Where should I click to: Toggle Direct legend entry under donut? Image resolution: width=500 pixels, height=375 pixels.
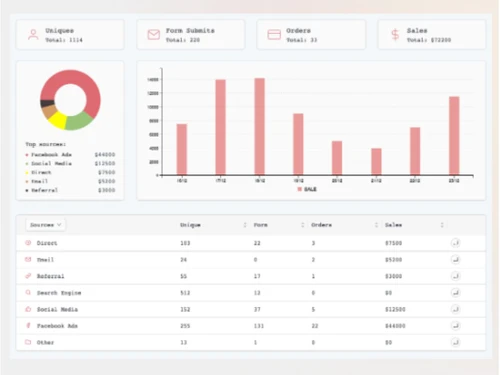(70, 172)
